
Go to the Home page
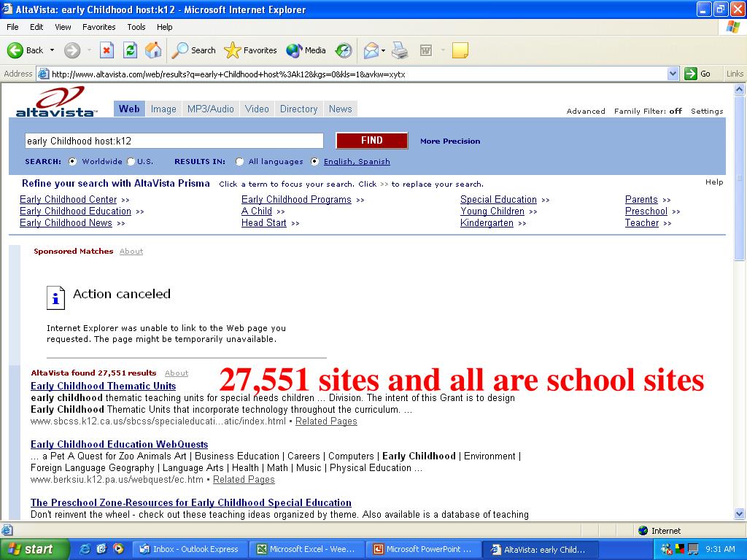[153, 50]
